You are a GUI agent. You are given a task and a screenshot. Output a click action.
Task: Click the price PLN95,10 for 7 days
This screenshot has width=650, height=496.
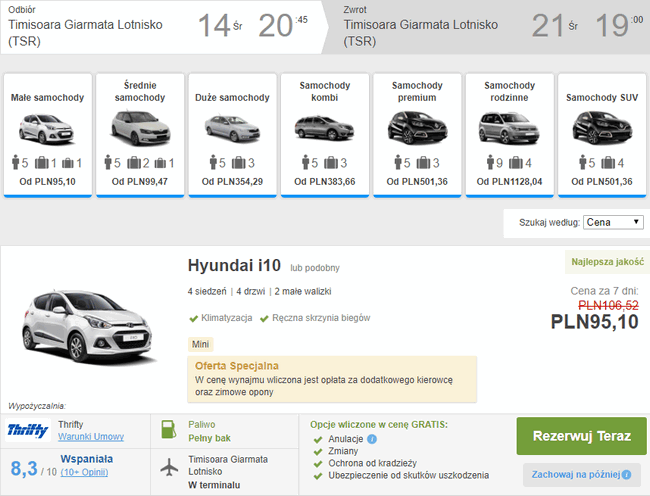594,322
